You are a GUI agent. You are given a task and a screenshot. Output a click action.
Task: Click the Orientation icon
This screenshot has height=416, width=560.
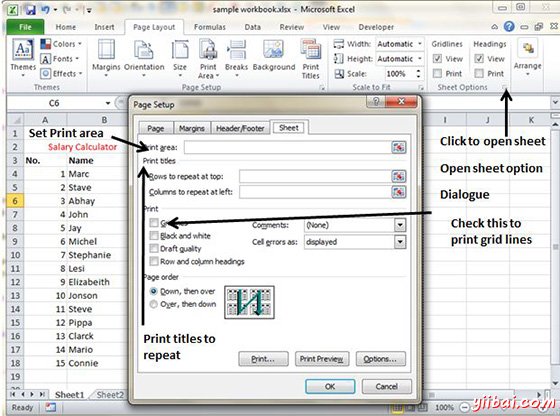[x=144, y=50]
